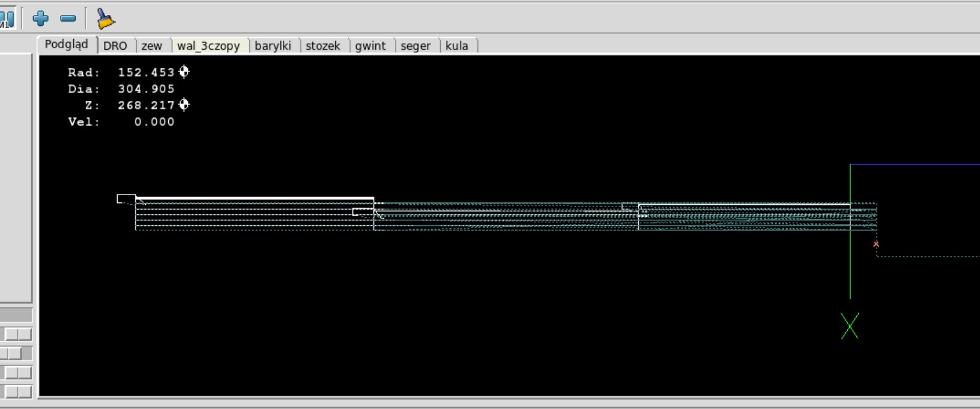Image resolution: width=980 pixels, height=409 pixels.
Task: Click the small red tool marker in preview
Action: pos(876,244)
